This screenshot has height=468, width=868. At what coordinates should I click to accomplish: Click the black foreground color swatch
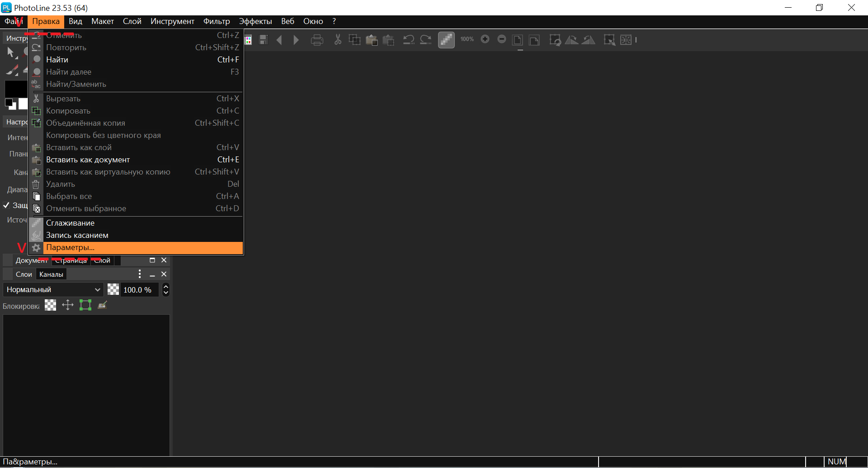(15, 89)
